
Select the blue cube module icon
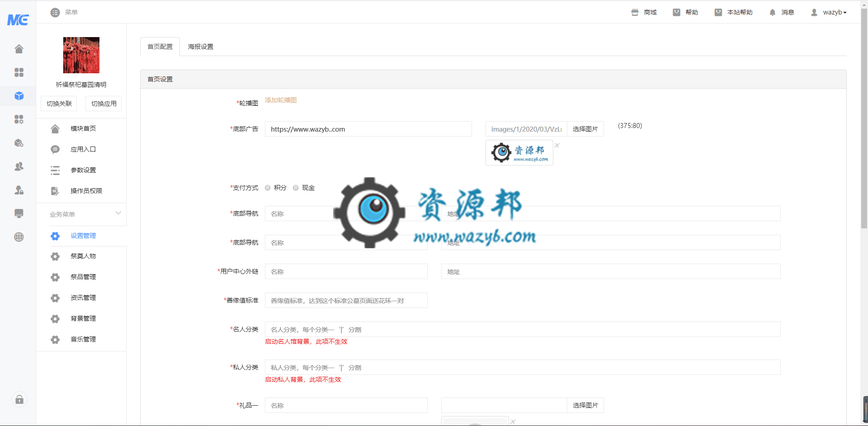(x=19, y=96)
